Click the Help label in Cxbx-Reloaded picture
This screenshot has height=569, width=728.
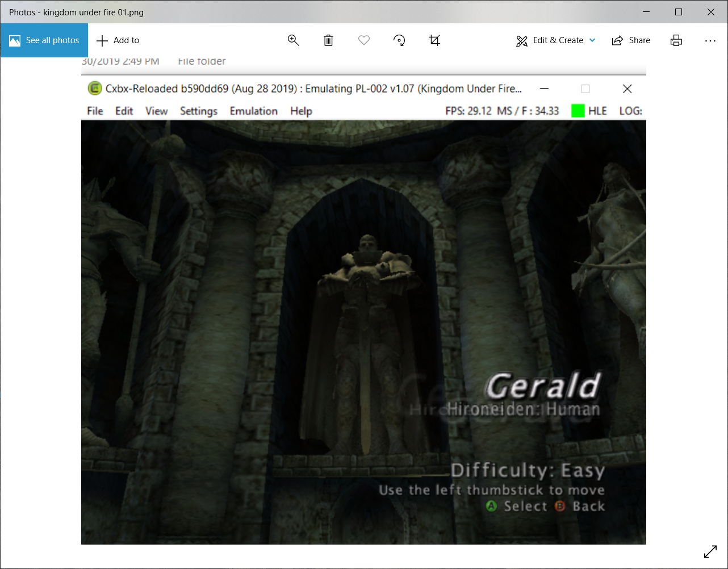click(x=301, y=111)
